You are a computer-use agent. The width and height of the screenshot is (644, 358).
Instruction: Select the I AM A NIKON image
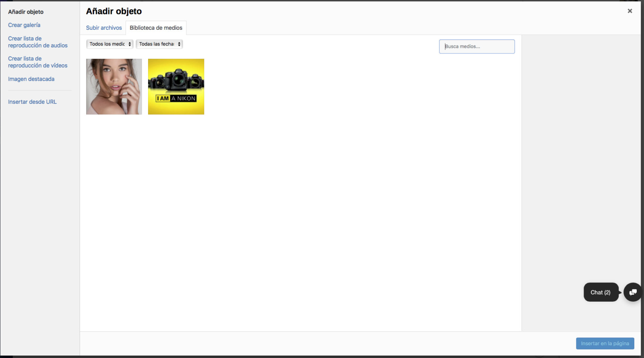pos(176,86)
